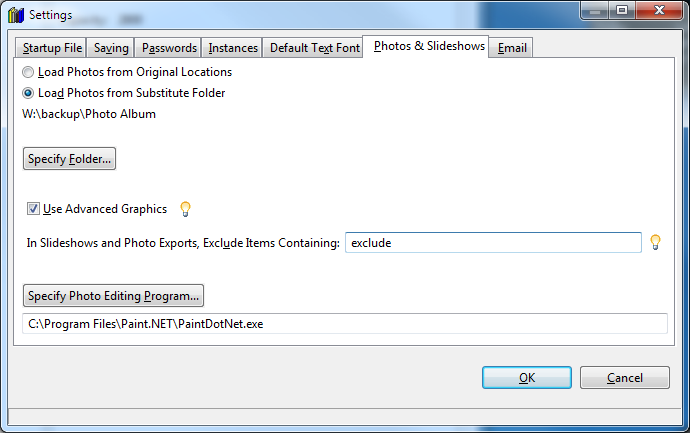
Task: Click the lightbulb hint beside Use Advanced Graphics
Action: point(185,209)
